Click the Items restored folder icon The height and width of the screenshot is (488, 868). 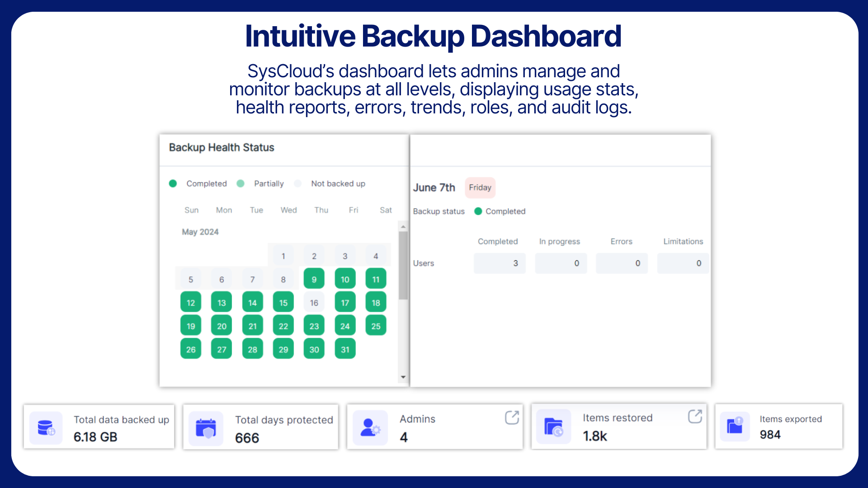pyautogui.click(x=554, y=427)
